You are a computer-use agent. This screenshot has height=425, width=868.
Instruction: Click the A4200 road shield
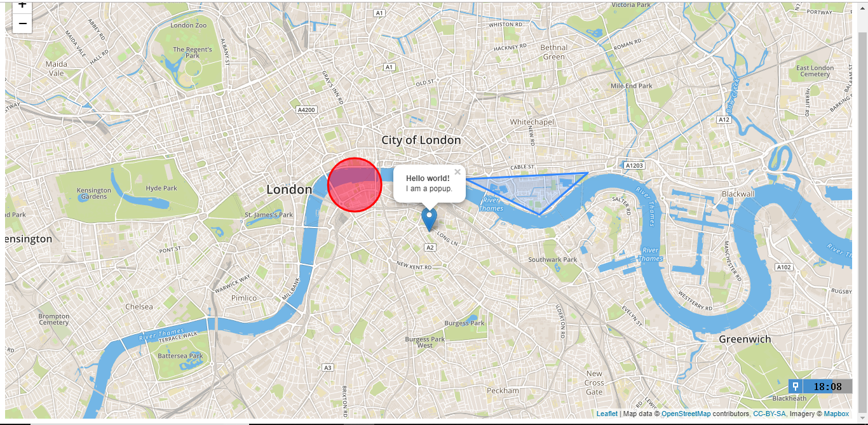(x=306, y=110)
